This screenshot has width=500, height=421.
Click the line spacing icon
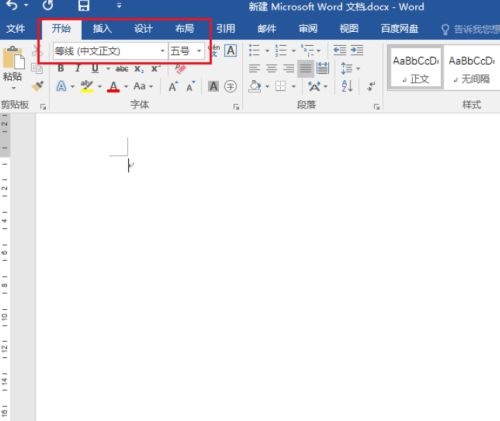347,69
